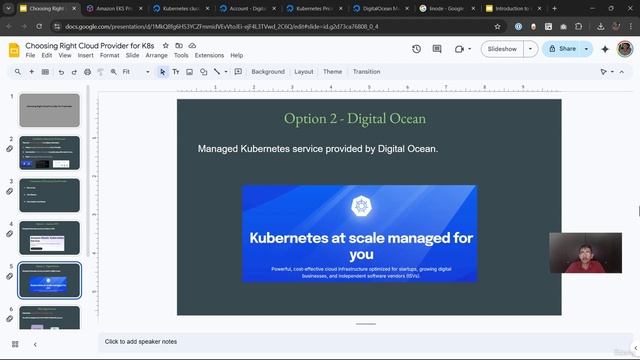Click to add speaker notes field
640x360 pixels.
(x=365, y=342)
